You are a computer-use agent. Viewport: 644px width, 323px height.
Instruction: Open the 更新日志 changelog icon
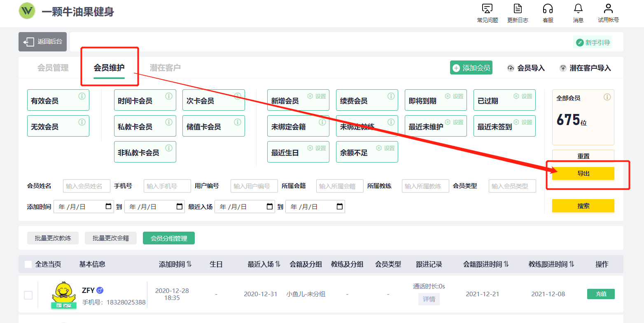coord(518,9)
